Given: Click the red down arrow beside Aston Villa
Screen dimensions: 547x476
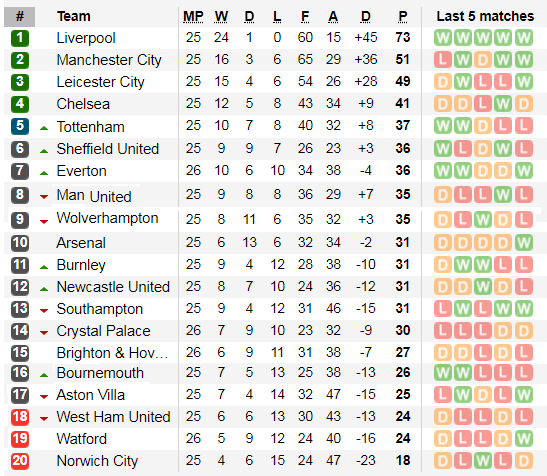Looking at the screenshot, I should click(x=44, y=396).
